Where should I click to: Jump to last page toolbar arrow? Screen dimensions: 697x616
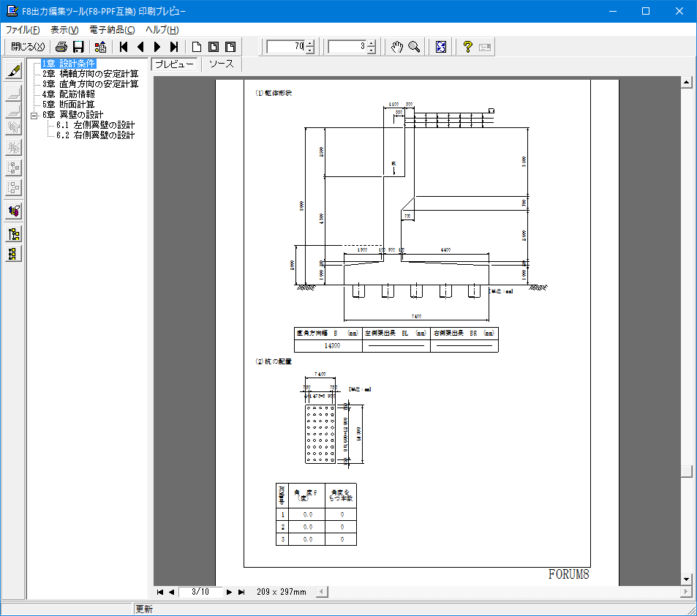(x=174, y=47)
